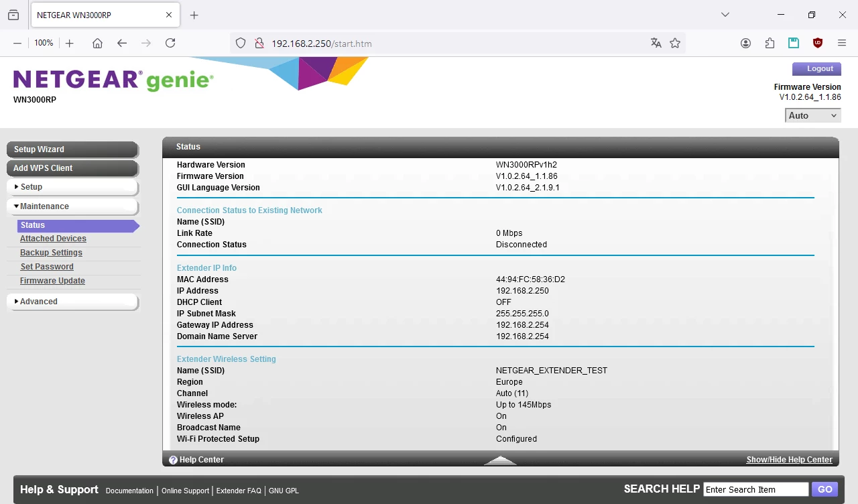The image size is (858, 504).
Task: Bookmark this page with the star
Action: tap(675, 43)
